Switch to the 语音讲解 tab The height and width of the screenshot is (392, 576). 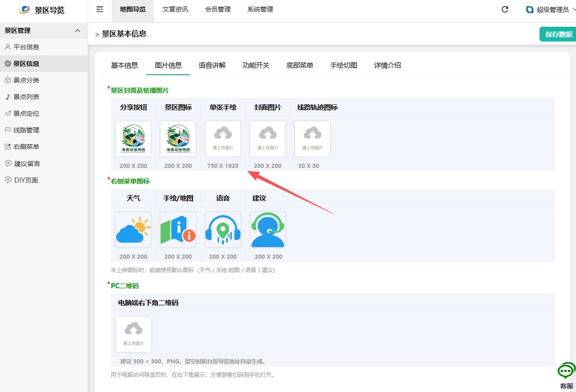pos(212,65)
